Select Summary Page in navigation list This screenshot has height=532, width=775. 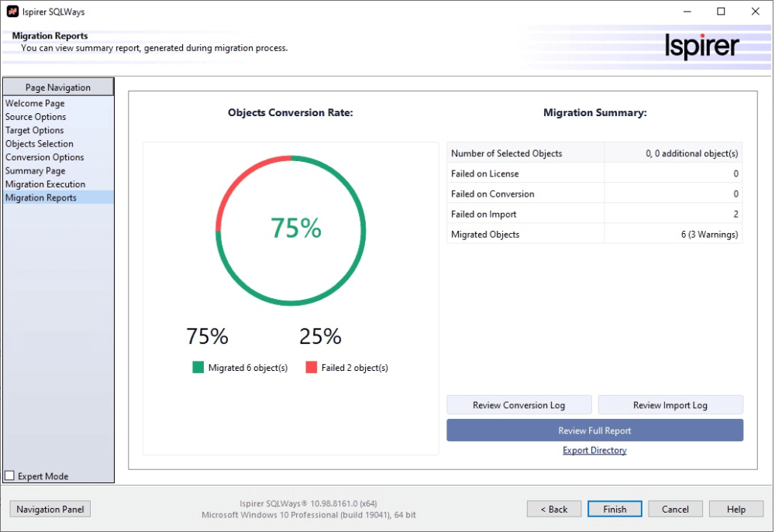click(36, 171)
